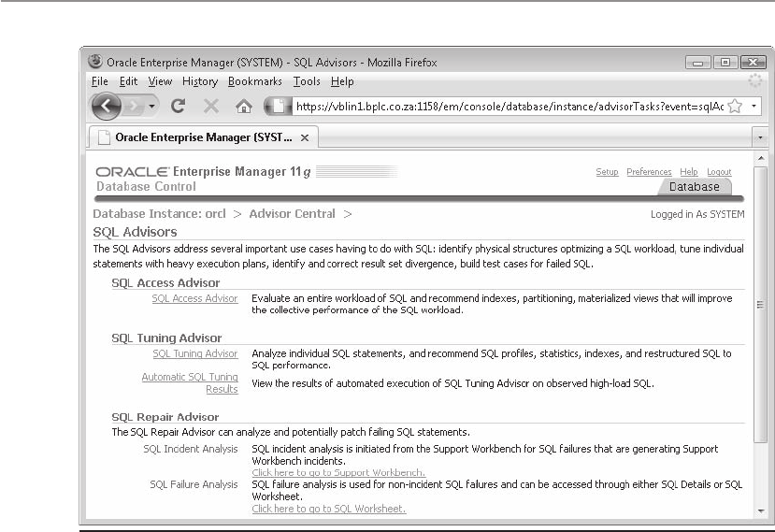Click the SQL Failure Analysis label
Screen dimensions: 775x532
point(194,484)
